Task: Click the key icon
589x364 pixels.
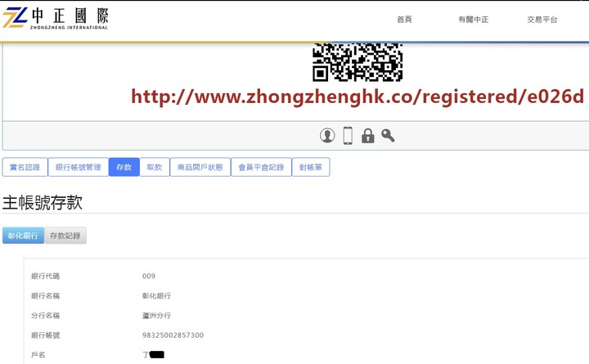Action: (x=388, y=135)
